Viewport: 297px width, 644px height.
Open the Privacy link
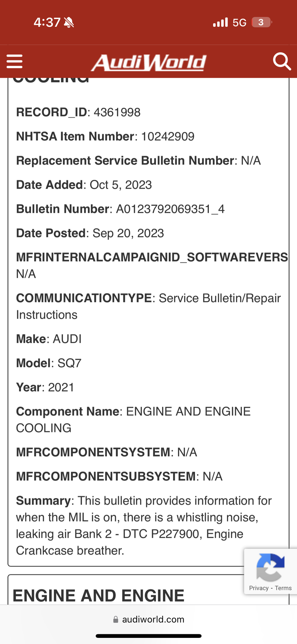pyautogui.click(x=258, y=588)
